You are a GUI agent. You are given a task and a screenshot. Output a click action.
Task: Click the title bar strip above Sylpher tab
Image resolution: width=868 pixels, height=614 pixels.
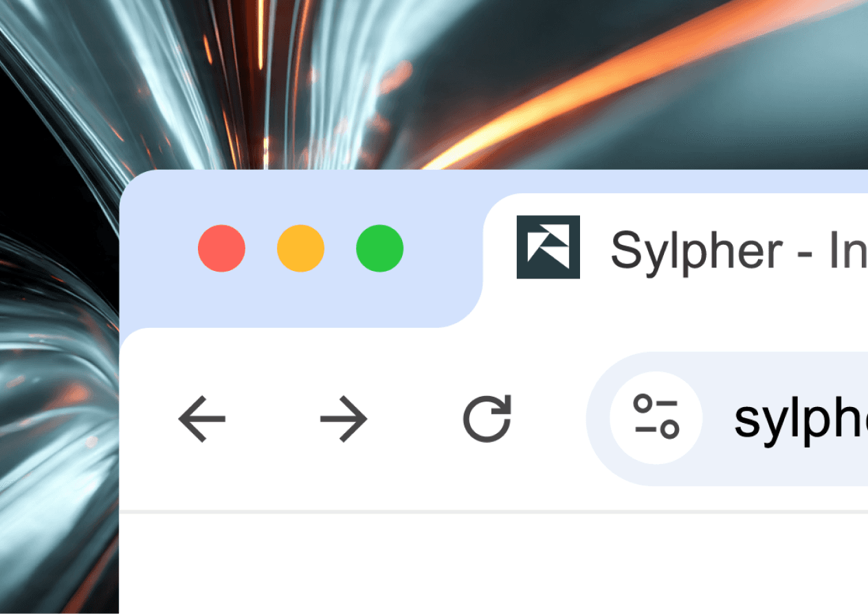point(674,182)
